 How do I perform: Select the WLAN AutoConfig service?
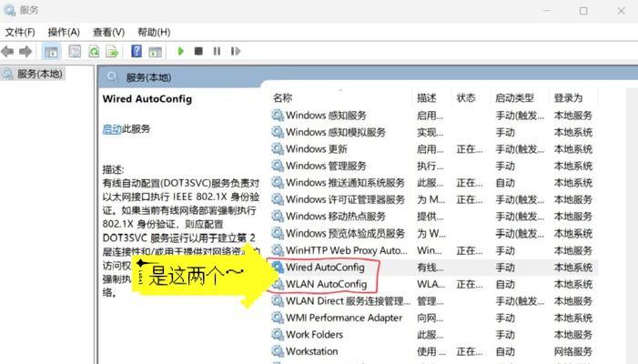click(x=432, y=284)
